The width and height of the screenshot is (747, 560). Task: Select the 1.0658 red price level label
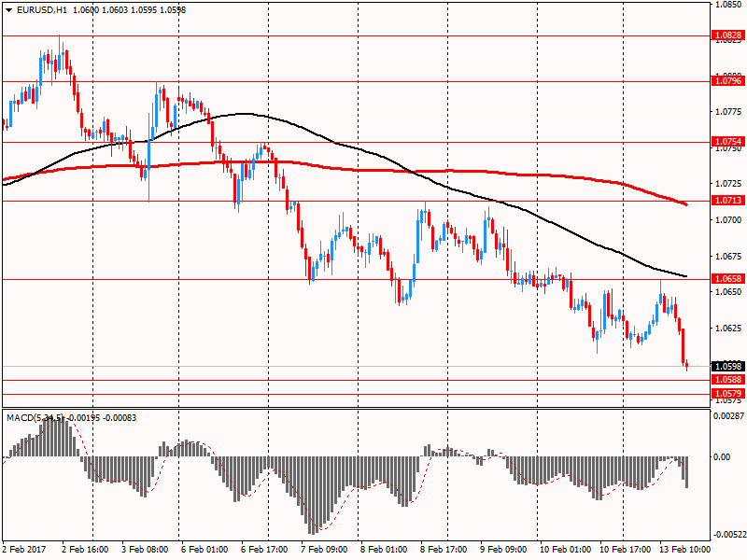click(728, 279)
